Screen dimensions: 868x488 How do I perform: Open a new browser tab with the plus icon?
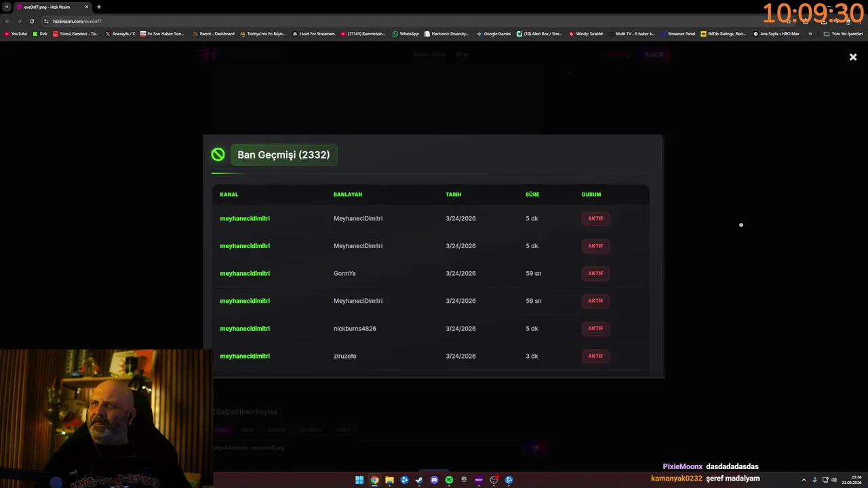99,7
